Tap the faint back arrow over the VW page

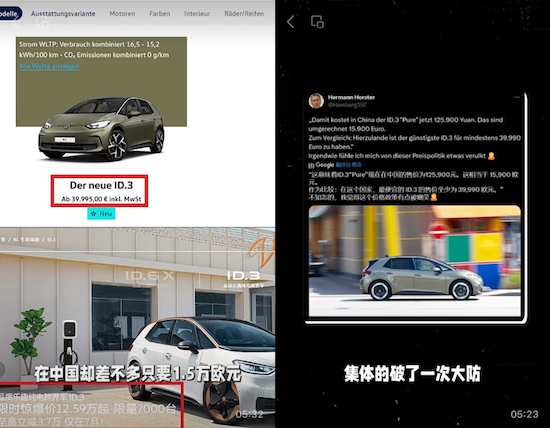click(16, 23)
